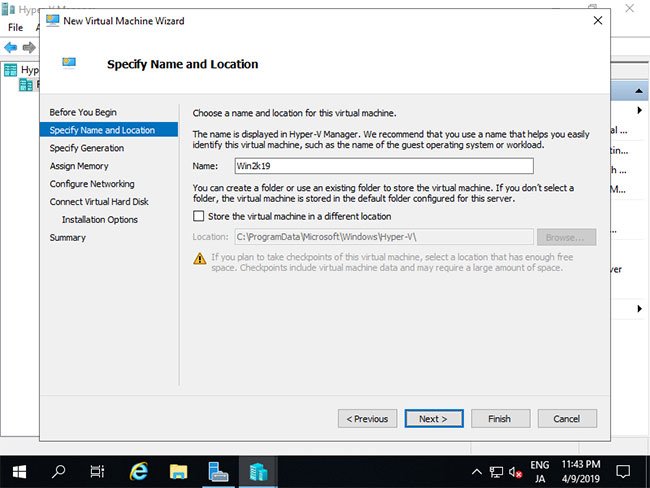Click the network icon in the system tray
650x488 pixels.
pos(496,472)
